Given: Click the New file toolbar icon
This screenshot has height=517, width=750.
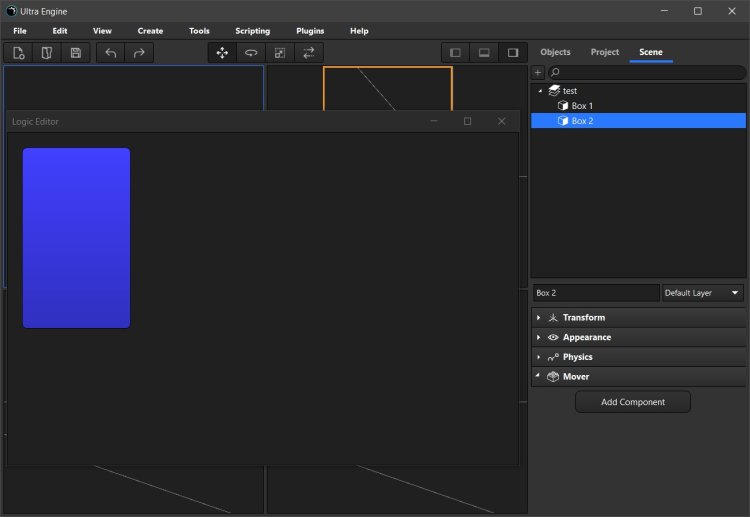Looking at the screenshot, I should [x=19, y=53].
